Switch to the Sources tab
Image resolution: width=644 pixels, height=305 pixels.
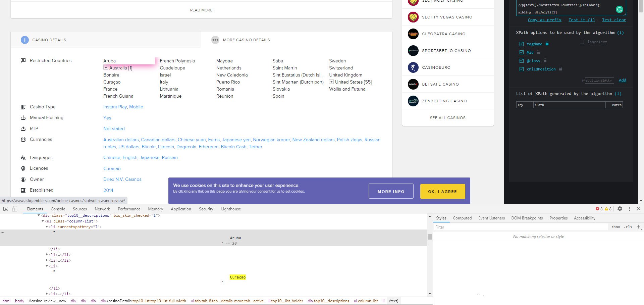point(80,209)
